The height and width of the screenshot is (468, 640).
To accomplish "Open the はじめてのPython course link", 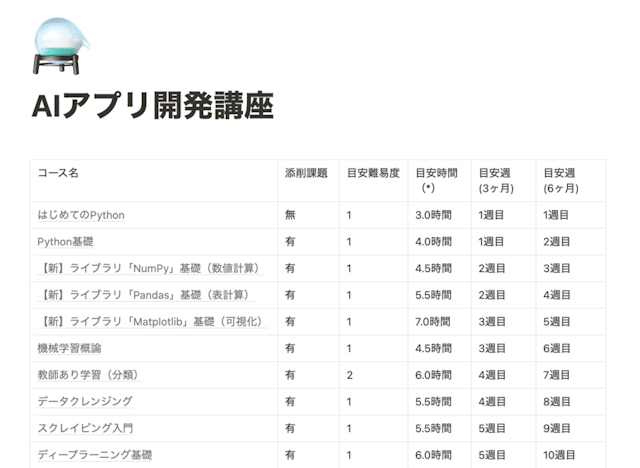I will pos(81,215).
